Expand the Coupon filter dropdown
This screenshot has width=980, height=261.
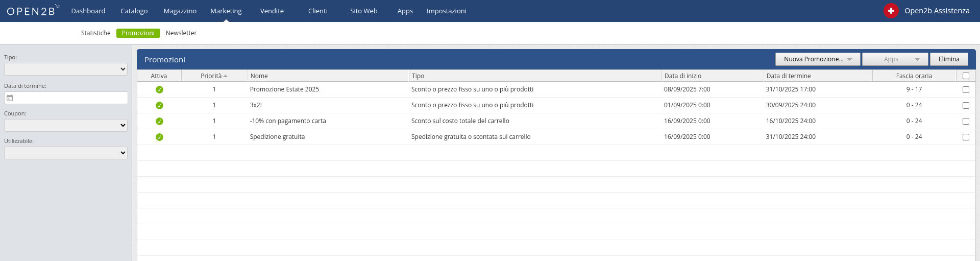(66, 126)
